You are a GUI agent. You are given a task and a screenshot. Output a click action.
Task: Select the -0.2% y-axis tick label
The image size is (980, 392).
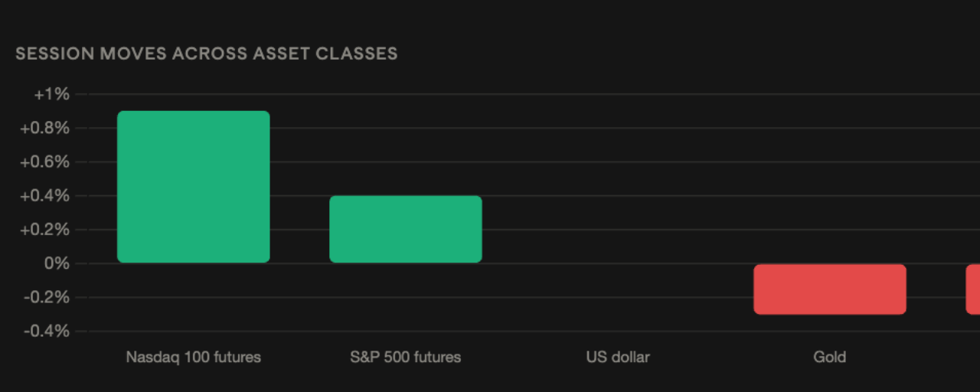[47, 297]
